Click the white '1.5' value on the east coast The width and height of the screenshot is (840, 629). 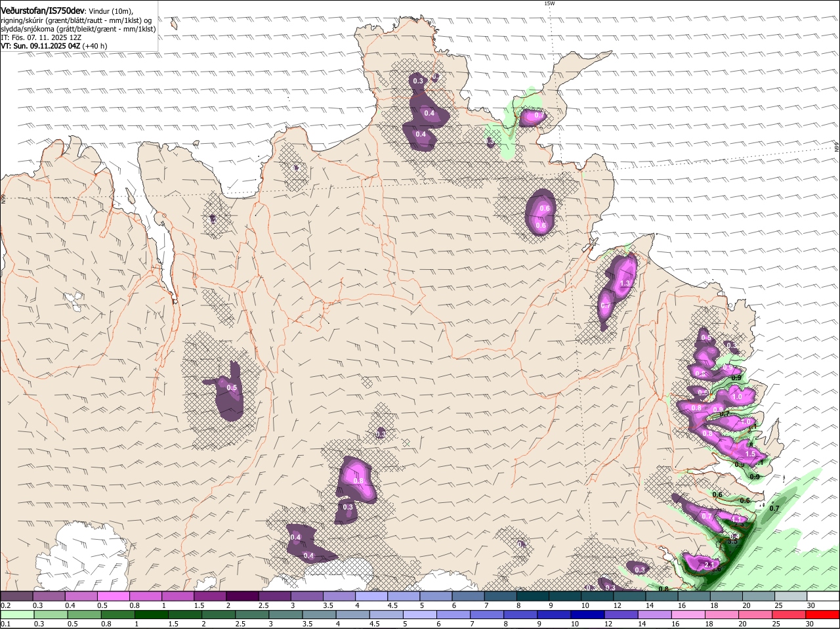(751, 454)
